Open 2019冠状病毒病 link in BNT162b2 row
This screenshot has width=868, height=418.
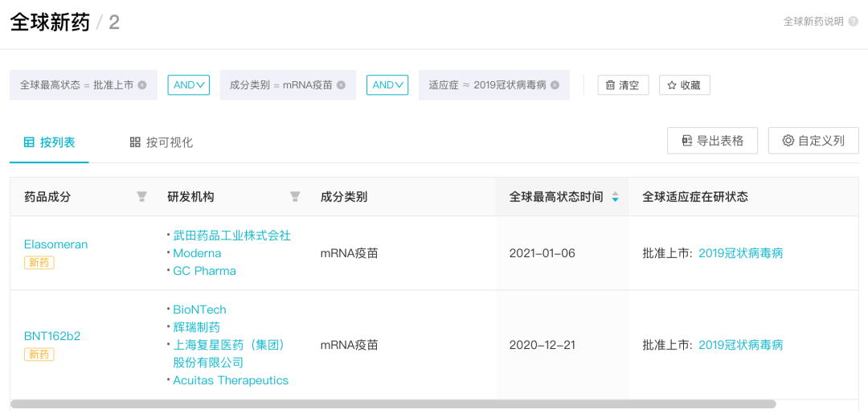[741, 345]
